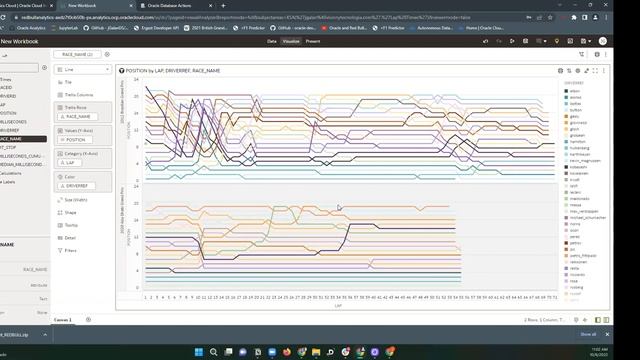Open File Explorer from the taskbar
Screen dimensions: 640x360
(316, 352)
